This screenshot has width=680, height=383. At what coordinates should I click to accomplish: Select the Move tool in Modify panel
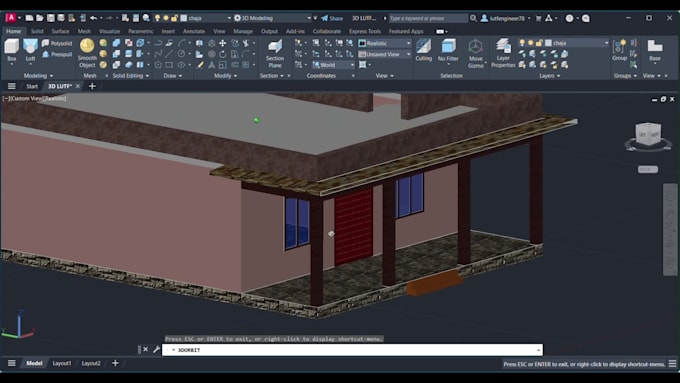pyautogui.click(x=222, y=43)
